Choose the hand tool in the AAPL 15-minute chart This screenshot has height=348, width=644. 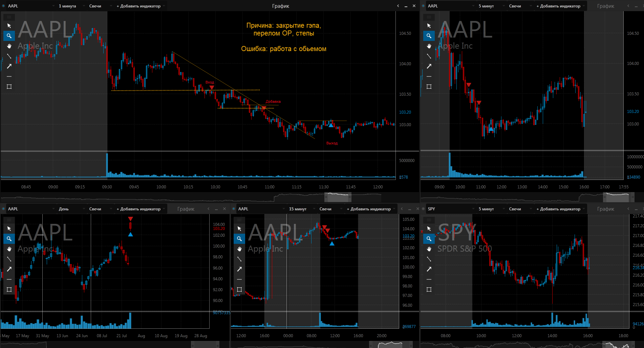(239, 249)
